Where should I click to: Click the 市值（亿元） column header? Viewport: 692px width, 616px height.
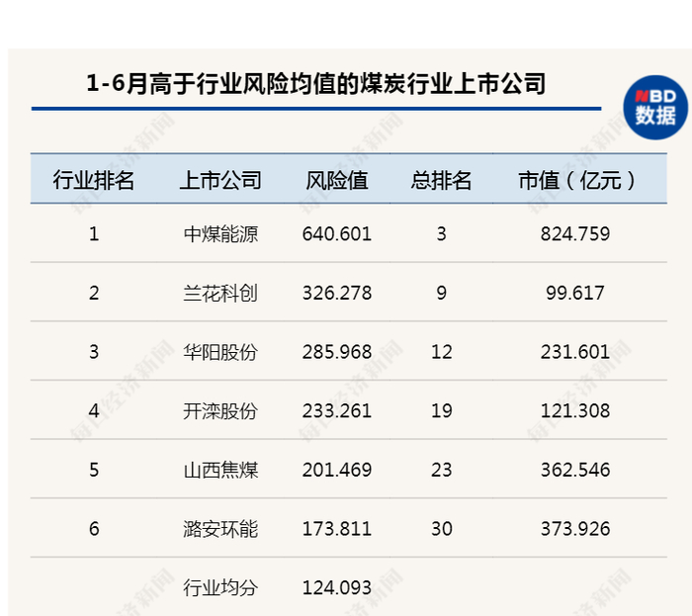coord(576,180)
